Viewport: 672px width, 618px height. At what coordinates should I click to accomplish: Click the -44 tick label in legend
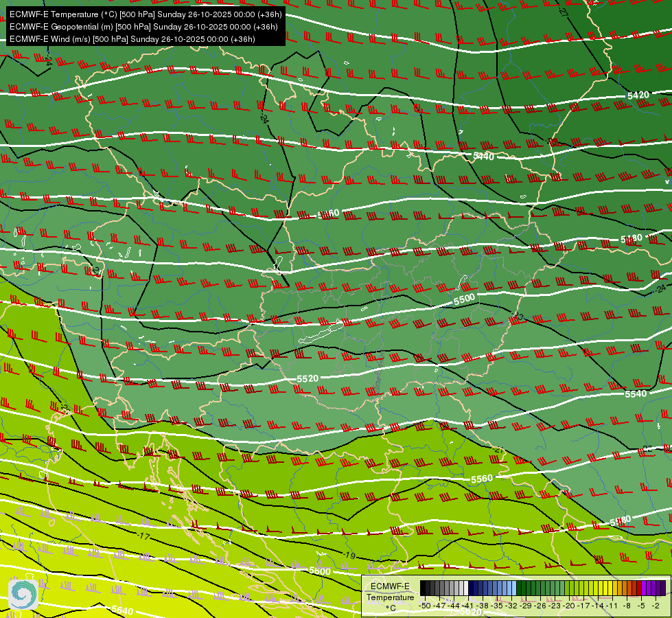(x=454, y=606)
